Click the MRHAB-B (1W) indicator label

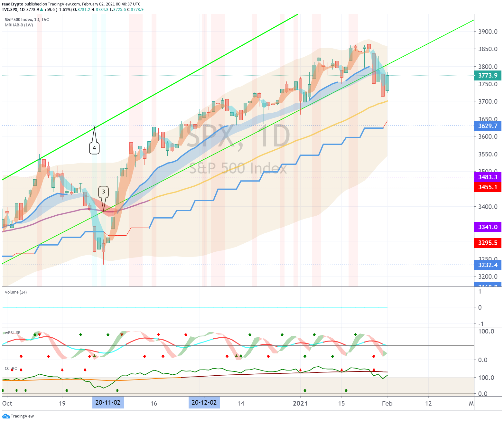tap(19, 25)
